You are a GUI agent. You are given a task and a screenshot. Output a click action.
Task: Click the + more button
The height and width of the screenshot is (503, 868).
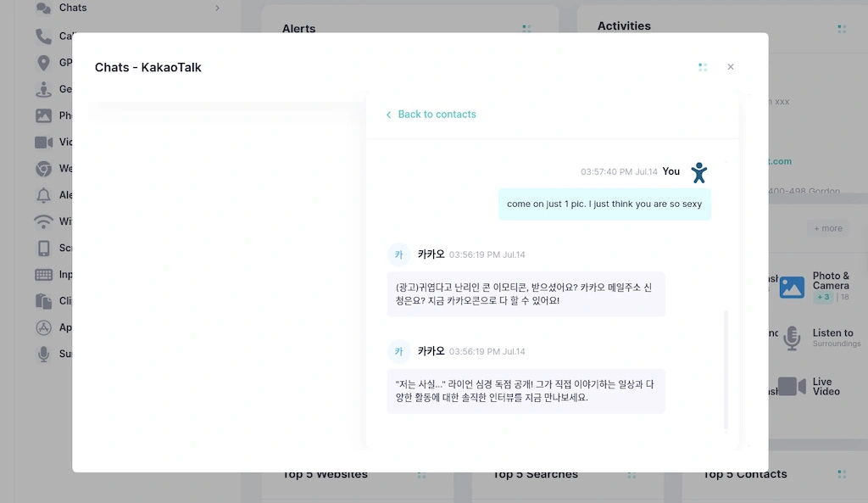click(826, 227)
